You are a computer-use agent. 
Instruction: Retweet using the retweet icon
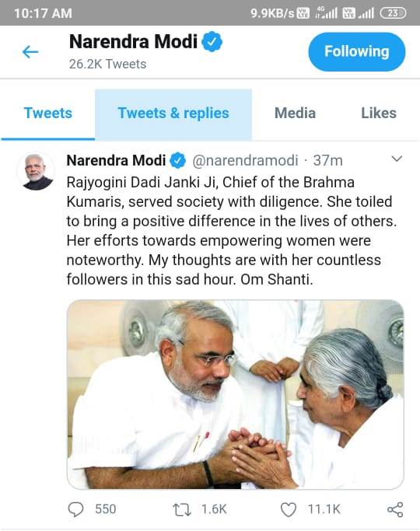pos(182,509)
